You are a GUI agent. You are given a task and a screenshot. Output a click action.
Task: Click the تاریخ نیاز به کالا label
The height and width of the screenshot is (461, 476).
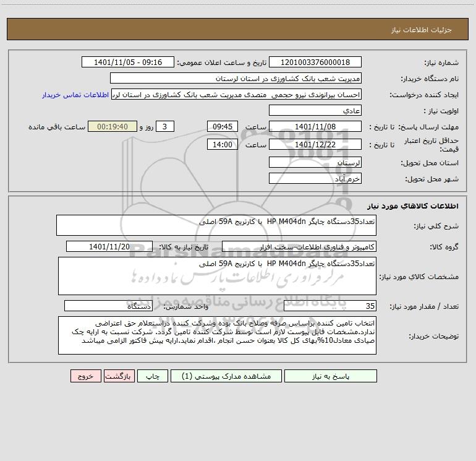coord(184,247)
